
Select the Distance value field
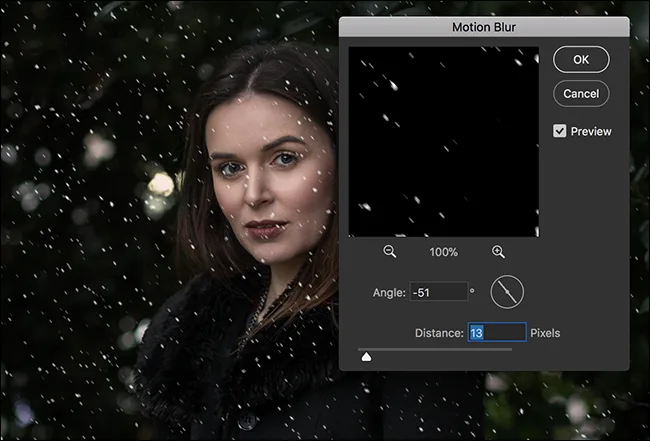pos(496,332)
